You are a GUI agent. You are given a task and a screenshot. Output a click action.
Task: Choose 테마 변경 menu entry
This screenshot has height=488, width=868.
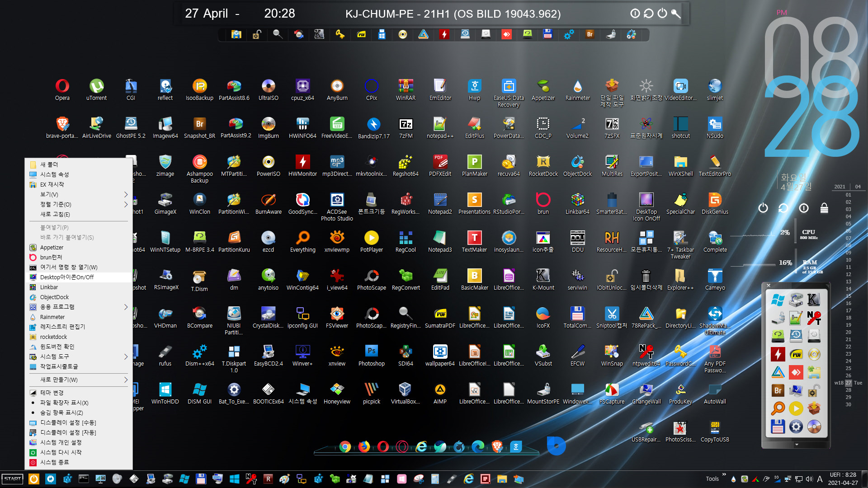(79, 393)
